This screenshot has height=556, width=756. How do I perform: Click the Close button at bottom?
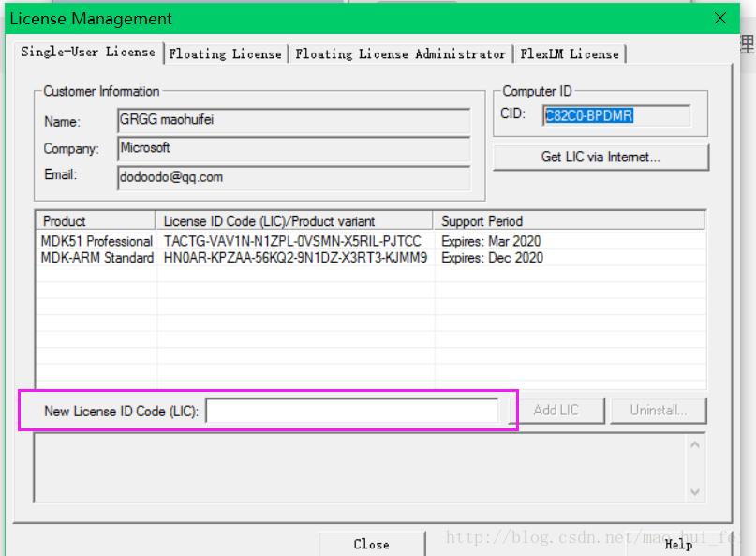pos(372,544)
